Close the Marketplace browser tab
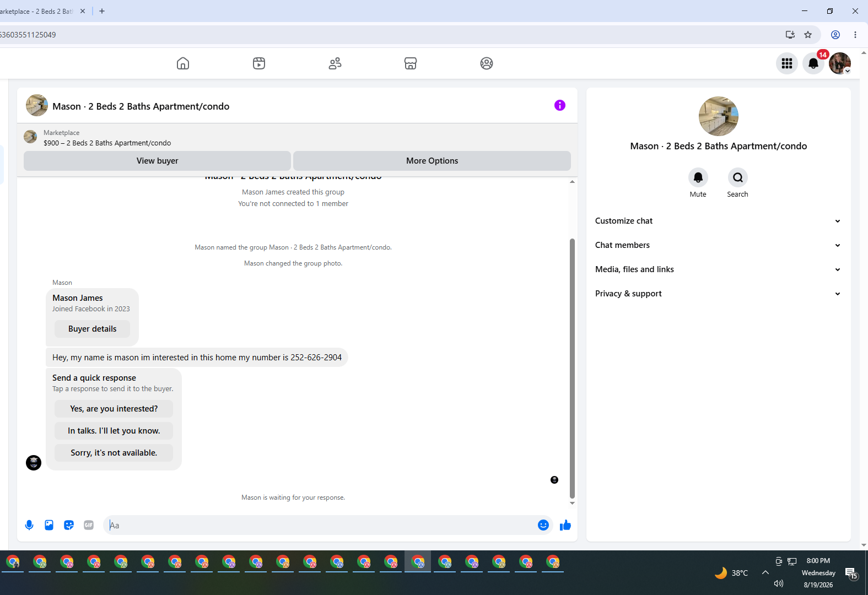The height and width of the screenshot is (595, 868). tap(83, 11)
